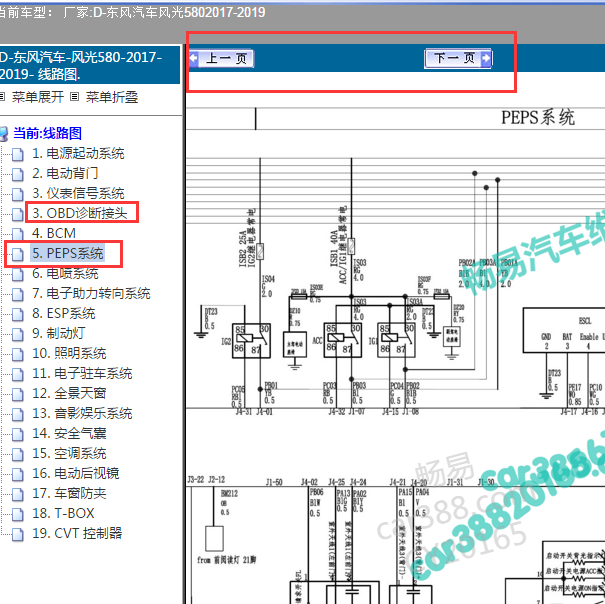
Task: Open 19. CVT 控制器 diagram
Action: [x=77, y=533]
